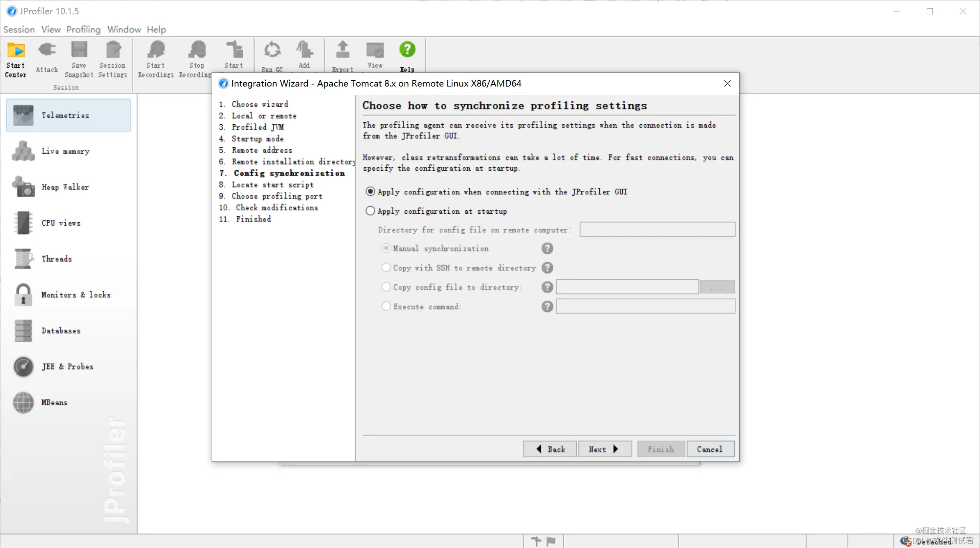Click the green Help icon in toolbar
The image size is (980, 548).
click(x=407, y=50)
